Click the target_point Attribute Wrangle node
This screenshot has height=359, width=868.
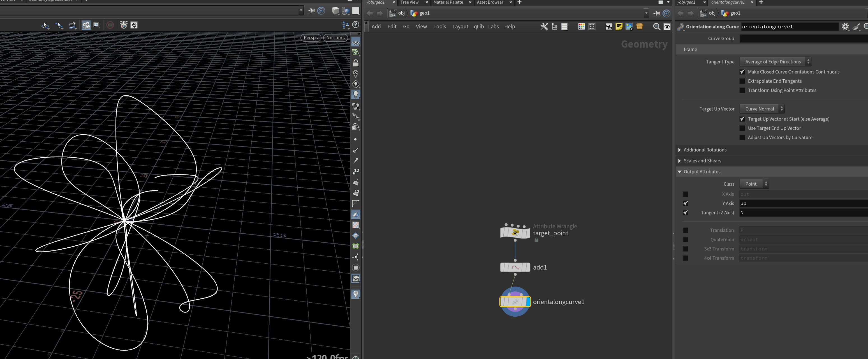[515, 233]
